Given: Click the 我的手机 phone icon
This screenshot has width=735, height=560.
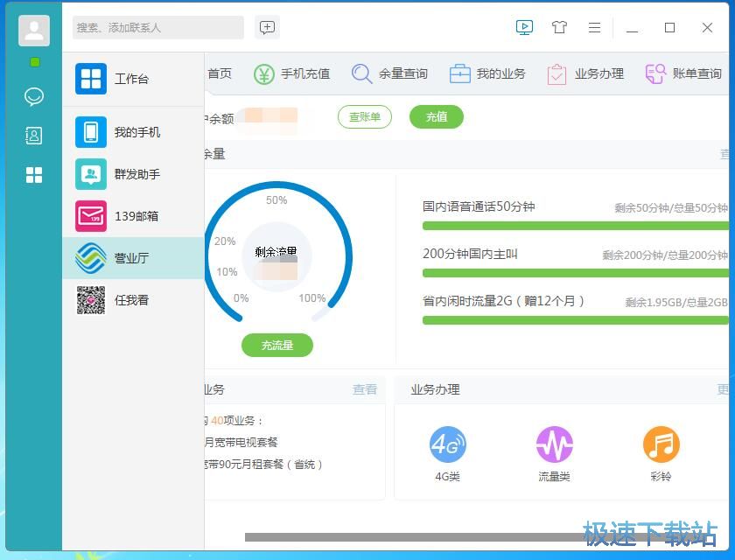Looking at the screenshot, I should click(x=91, y=132).
